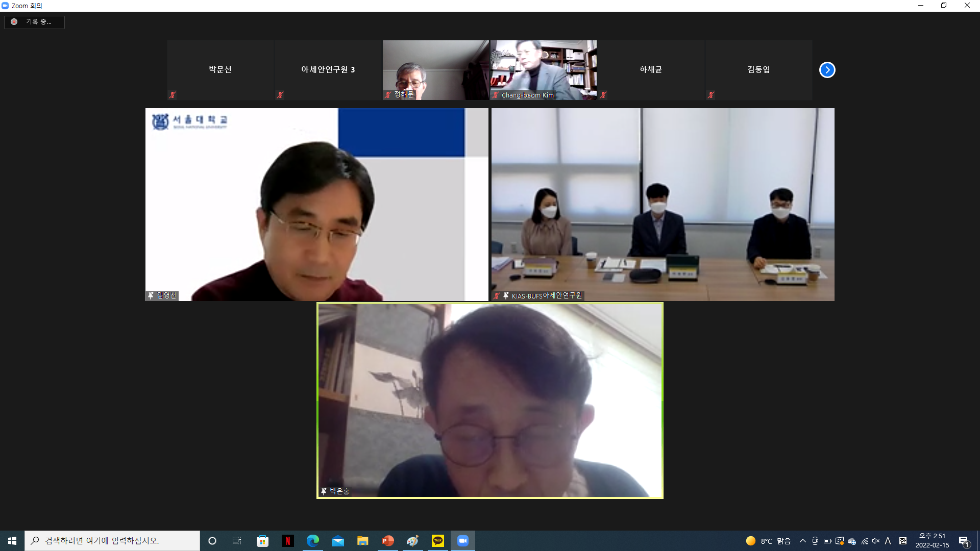Toggle the A input mode indicator

(x=888, y=541)
